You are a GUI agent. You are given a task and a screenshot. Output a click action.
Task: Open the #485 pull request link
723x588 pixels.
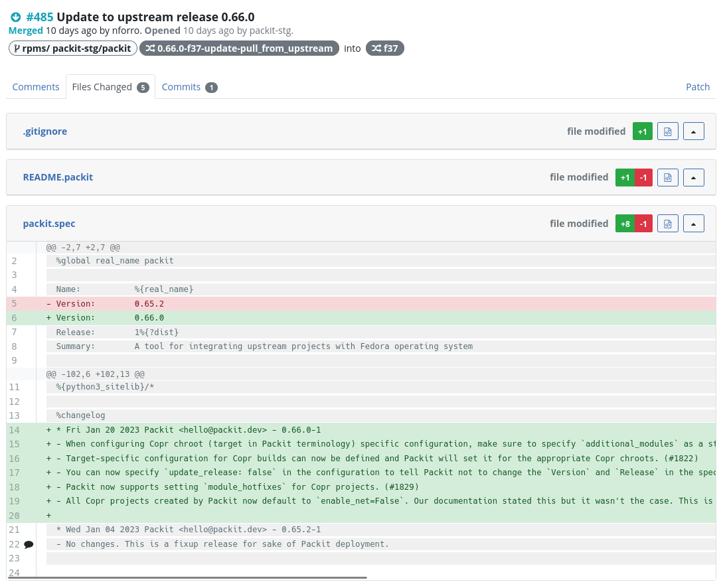[40, 17]
